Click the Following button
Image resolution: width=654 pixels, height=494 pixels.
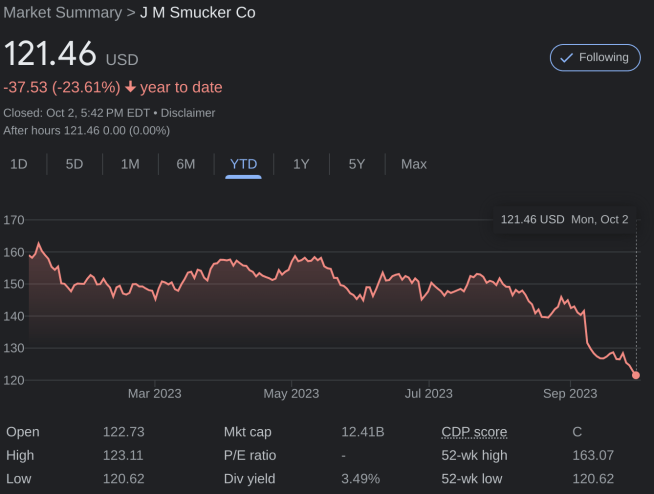point(595,58)
